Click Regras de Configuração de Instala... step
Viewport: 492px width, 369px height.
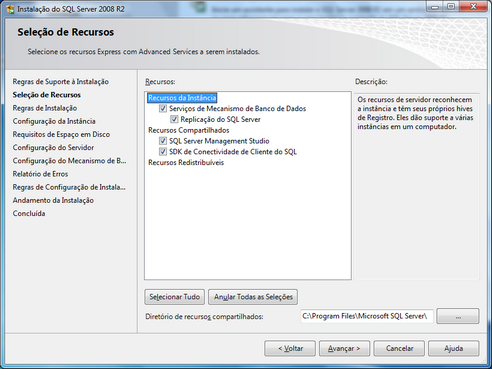click(x=69, y=187)
